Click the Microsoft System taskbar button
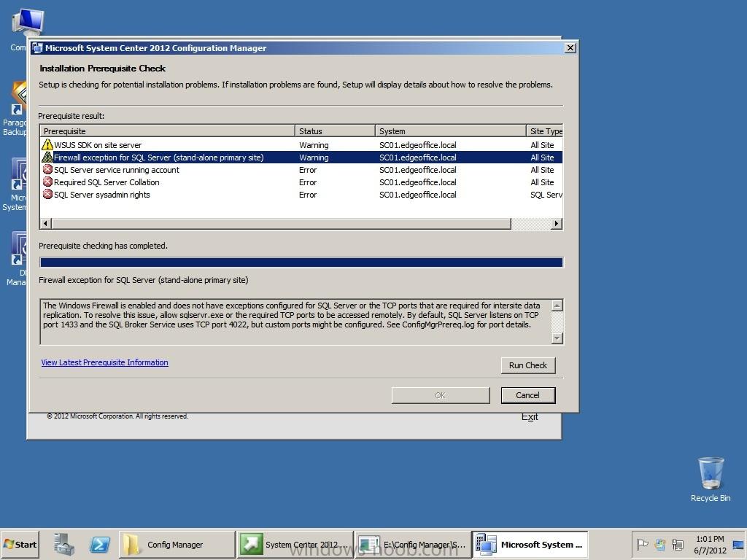 [x=531, y=544]
